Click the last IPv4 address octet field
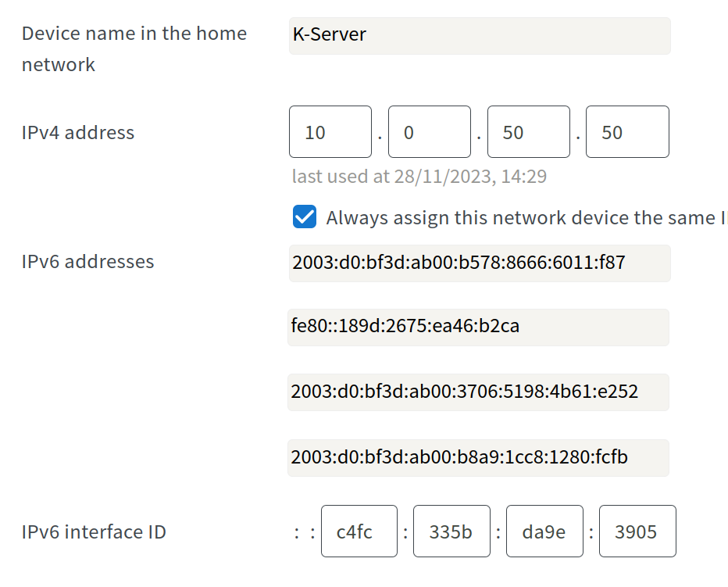The height and width of the screenshot is (587, 728). pos(627,131)
